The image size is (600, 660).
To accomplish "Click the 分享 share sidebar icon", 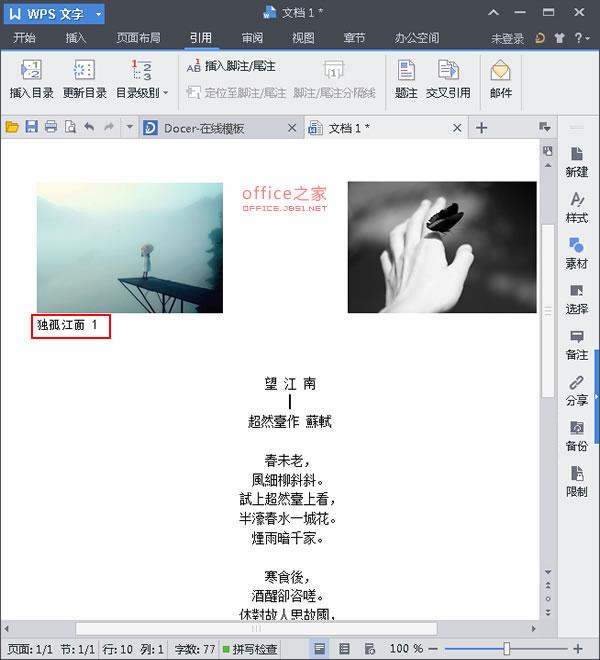I will click(576, 390).
